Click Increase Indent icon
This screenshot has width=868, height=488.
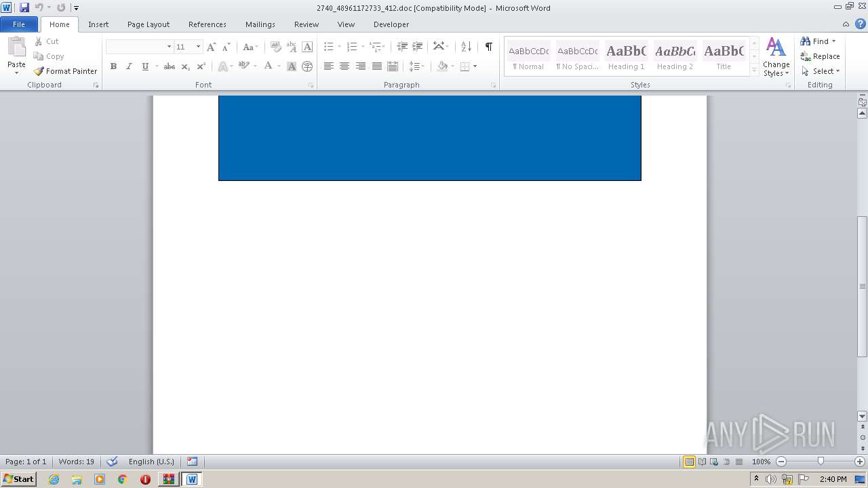(418, 47)
